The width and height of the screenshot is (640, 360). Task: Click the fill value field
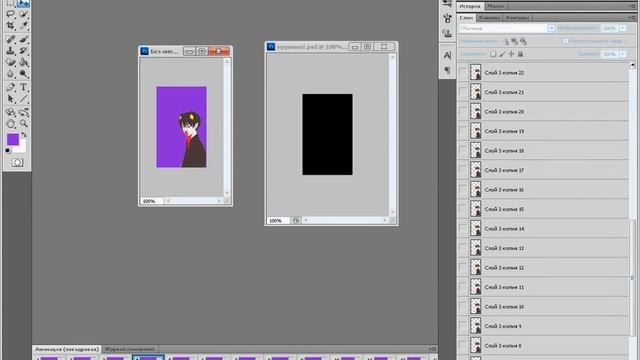point(609,54)
